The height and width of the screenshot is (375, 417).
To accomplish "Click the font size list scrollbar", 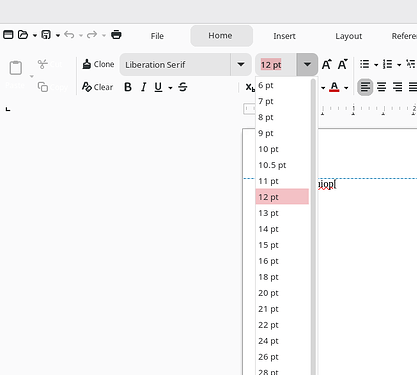I will (313, 227).
